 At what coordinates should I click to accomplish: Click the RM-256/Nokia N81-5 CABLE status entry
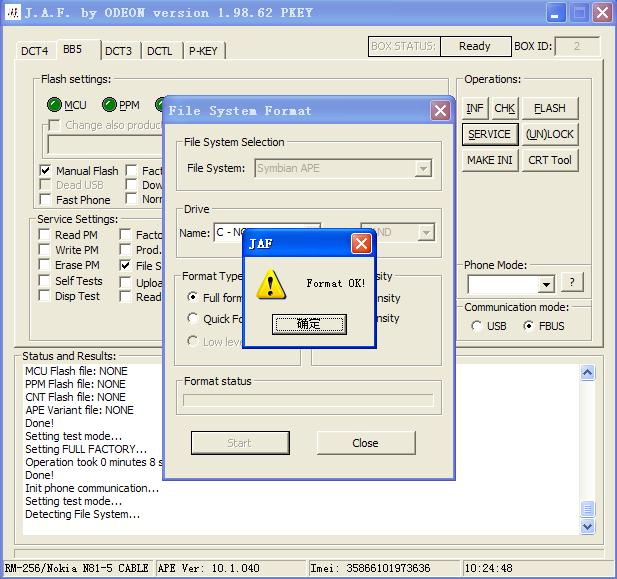tap(76, 568)
